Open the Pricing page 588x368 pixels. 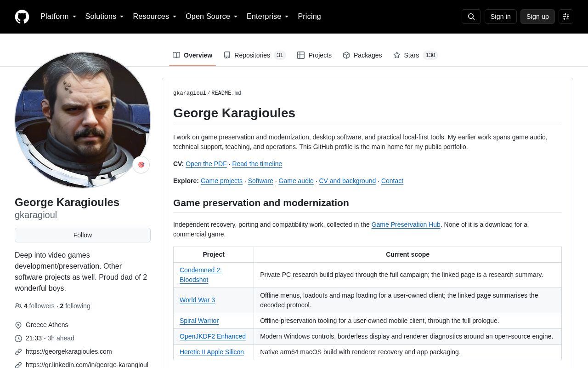tap(309, 17)
